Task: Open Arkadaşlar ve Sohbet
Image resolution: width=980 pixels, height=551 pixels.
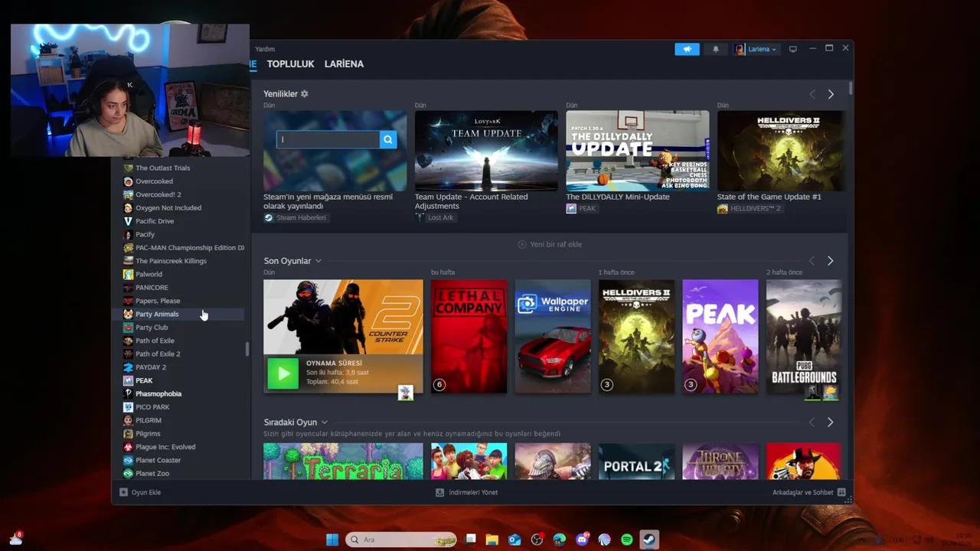Action: click(808, 492)
